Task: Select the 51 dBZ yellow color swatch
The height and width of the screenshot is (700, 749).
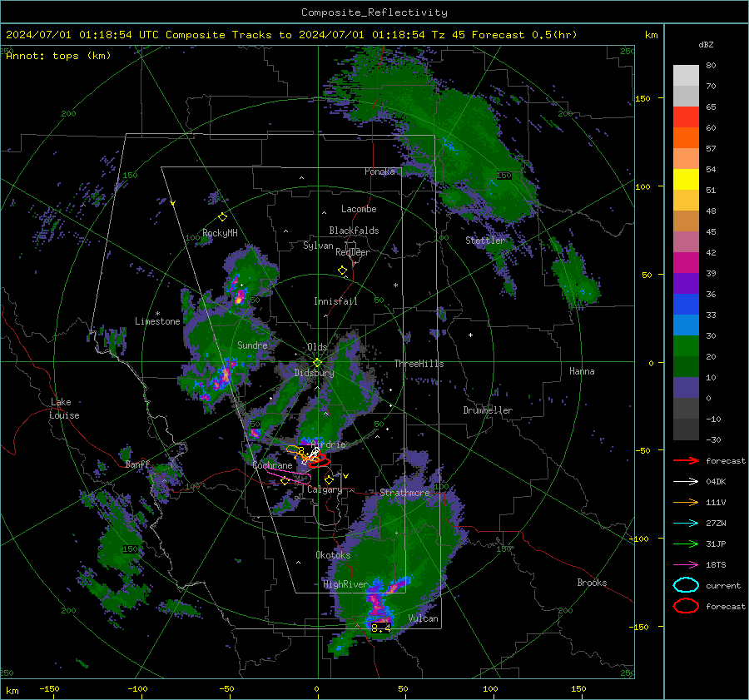Action: click(686, 179)
